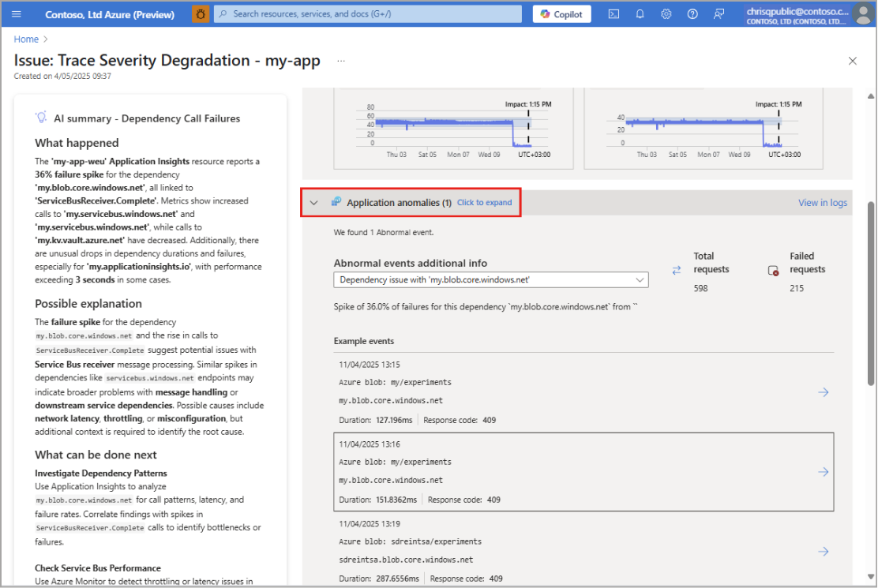The height and width of the screenshot is (588, 878).
Task: Open the Azure portal hamburger menu
Action: 17,14
